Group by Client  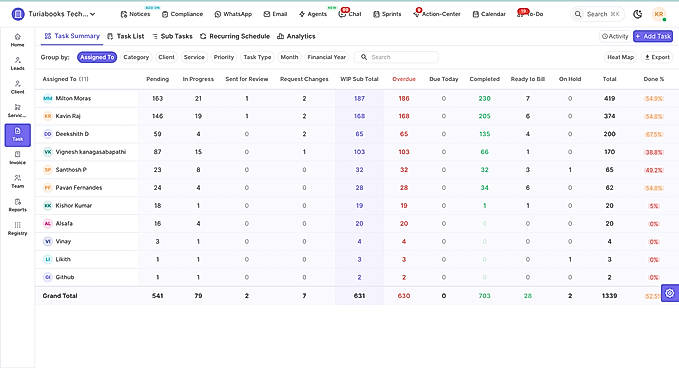(166, 57)
